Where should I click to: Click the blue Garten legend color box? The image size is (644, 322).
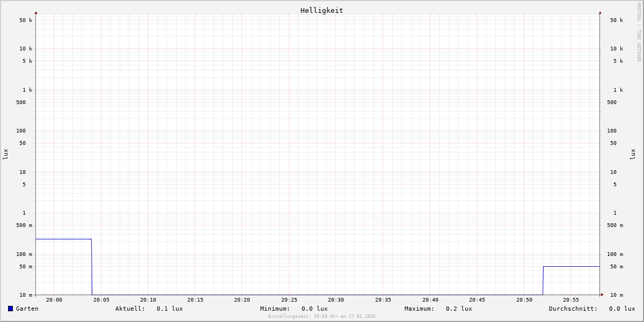10,309
